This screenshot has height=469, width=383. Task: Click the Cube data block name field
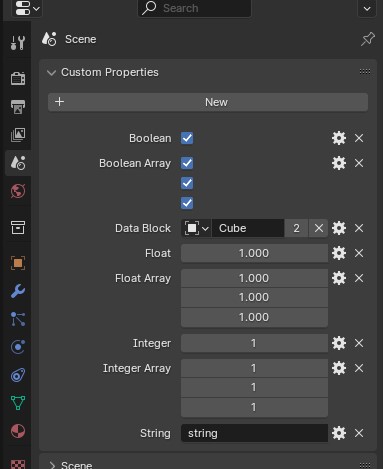248,228
